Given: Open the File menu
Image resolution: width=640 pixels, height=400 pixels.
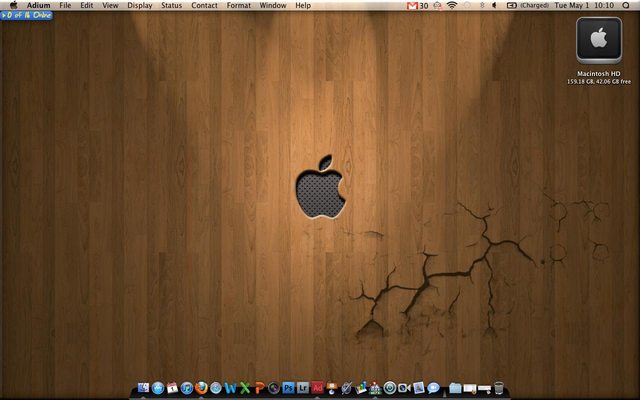Looking at the screenshot, I should tap(65, 5).
